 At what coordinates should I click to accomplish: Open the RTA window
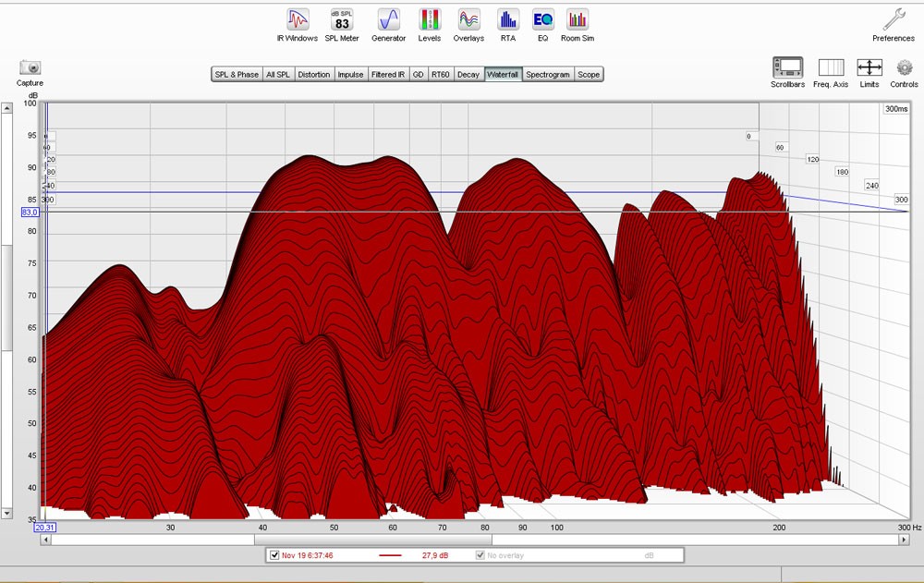click(x=508, y=25)
